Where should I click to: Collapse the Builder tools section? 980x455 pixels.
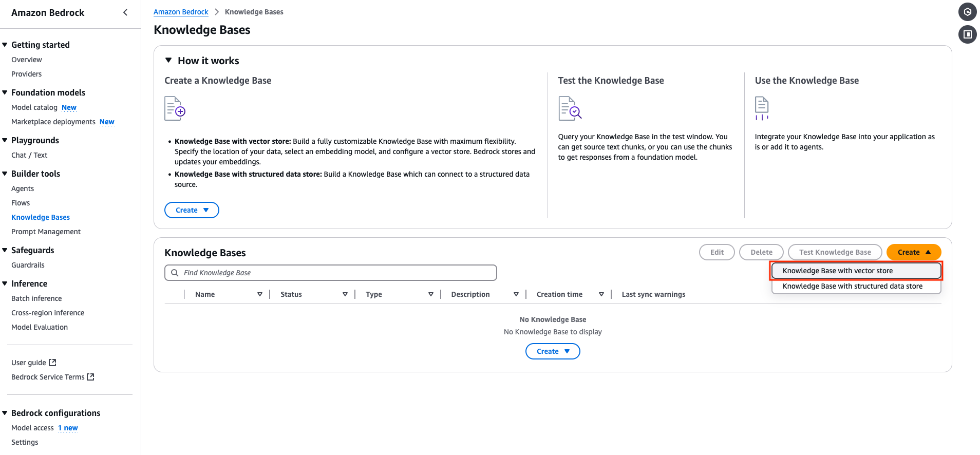pos(5,174)
